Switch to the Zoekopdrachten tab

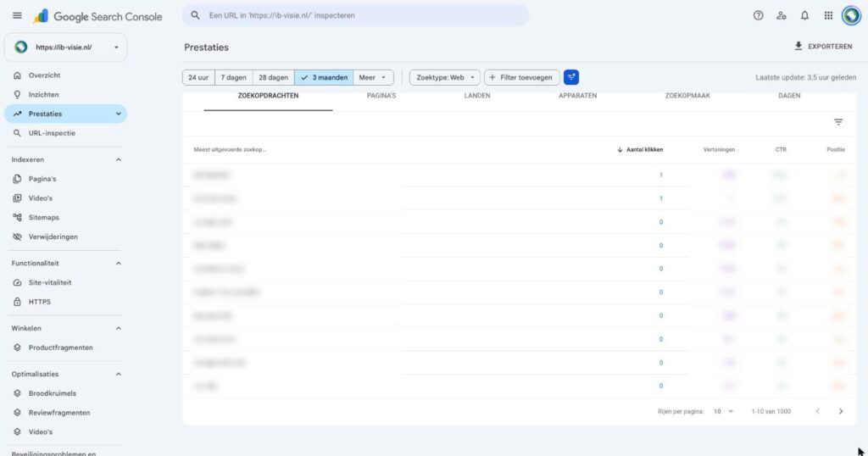pos(268,96)
